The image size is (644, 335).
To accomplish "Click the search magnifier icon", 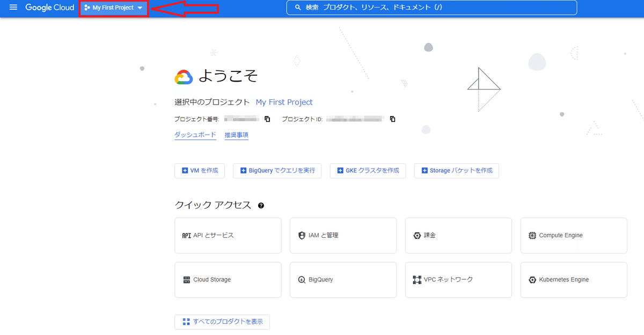I will pyautogui.click(x=298, y=8).
